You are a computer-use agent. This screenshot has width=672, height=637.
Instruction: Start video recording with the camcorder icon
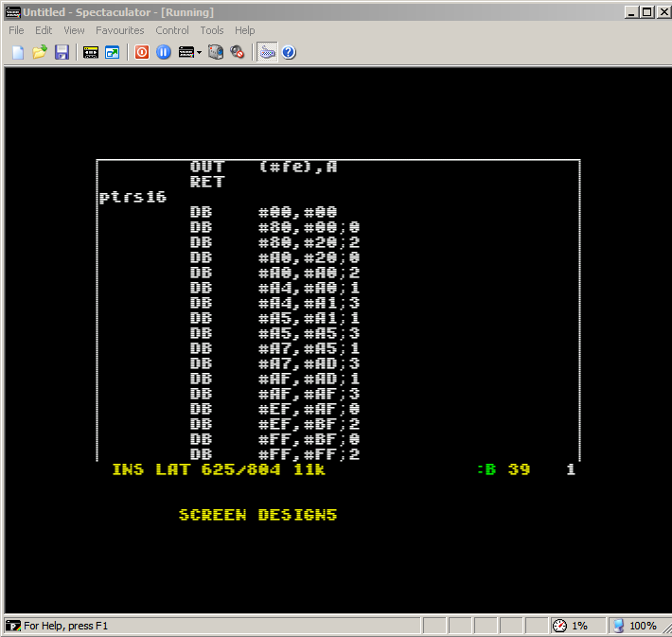[x=216, y=52]
